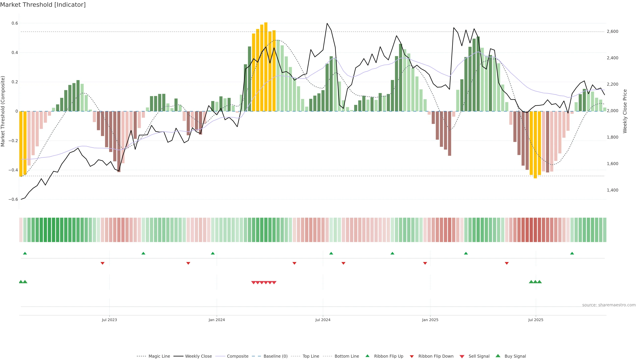Click the Jan 2025 x-axis label
Screen dimensions: 644x362
[x=430, y=320]
